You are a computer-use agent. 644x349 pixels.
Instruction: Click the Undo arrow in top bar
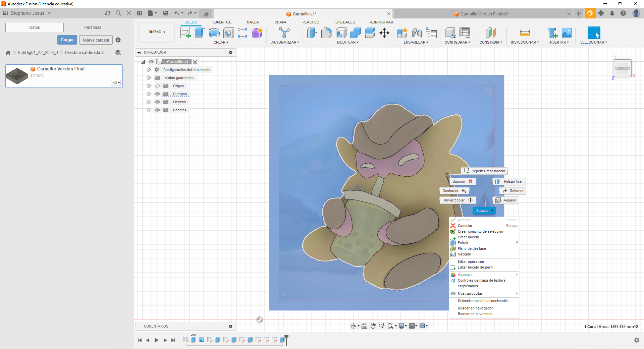pyautogui.click(x=177, y=13)
